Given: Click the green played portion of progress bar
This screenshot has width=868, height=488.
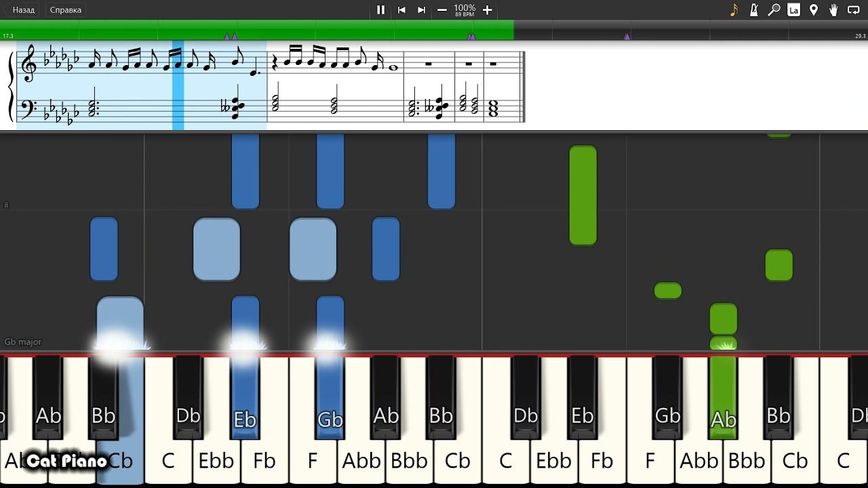Looking at the screenshot, I should (x=257, y=30).
